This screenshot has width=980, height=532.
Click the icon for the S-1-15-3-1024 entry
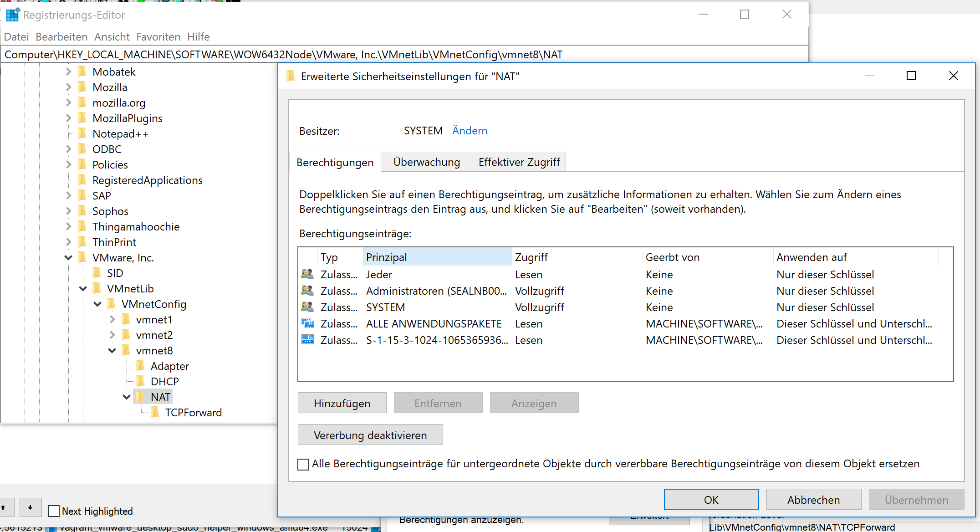[x=307, y=340]
